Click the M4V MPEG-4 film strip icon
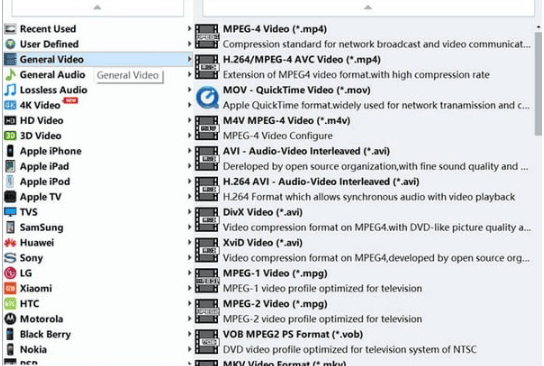544x366 pixels. 207,128
